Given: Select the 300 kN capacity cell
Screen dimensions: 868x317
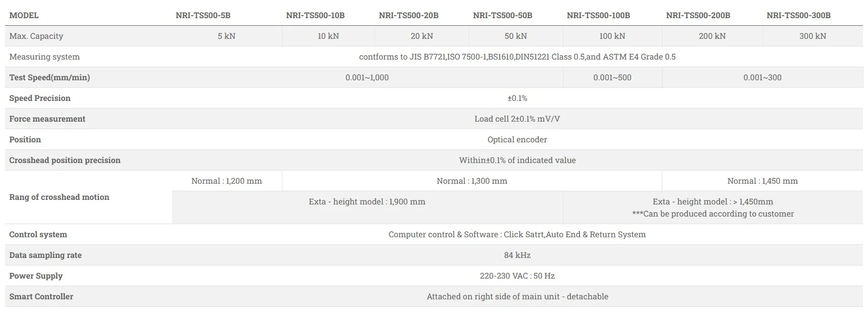Looking at the screenshot, I should [812, 36].
